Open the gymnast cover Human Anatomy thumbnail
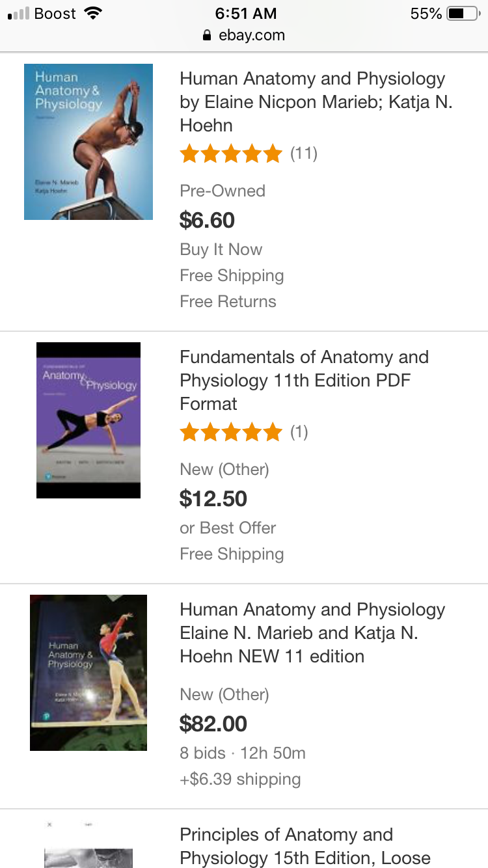 [x=88, y=673]
